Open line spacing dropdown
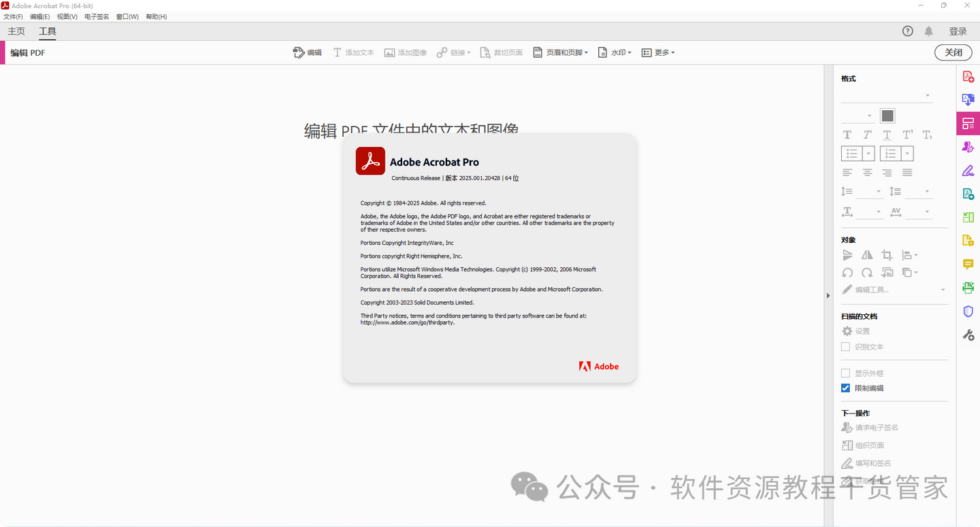Screen dimensions: 980x527 869,192
